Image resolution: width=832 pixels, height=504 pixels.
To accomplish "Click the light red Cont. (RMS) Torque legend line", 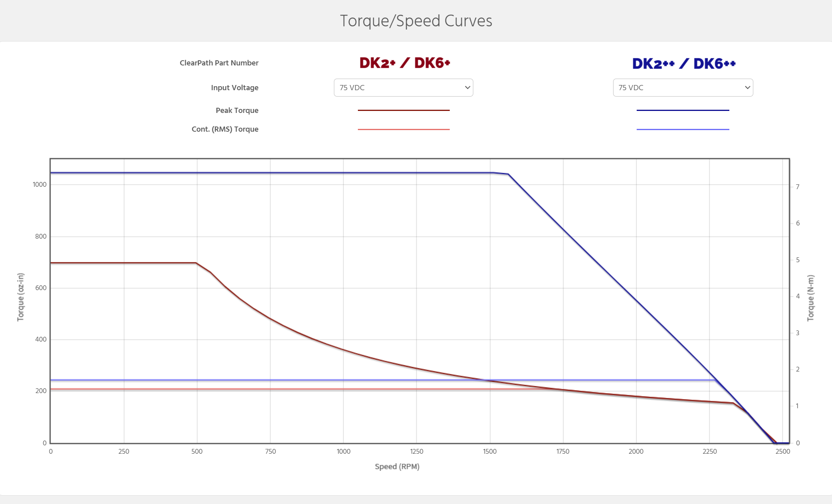I will point(403,129).
